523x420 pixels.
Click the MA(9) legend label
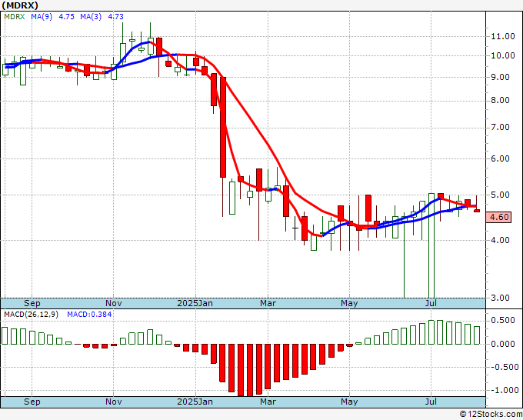tap(42, 16)
